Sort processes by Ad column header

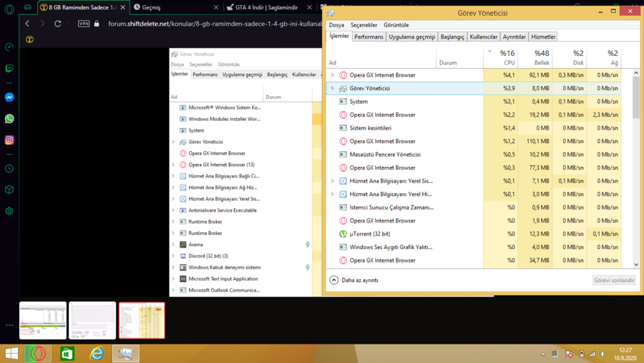(381, 58)
